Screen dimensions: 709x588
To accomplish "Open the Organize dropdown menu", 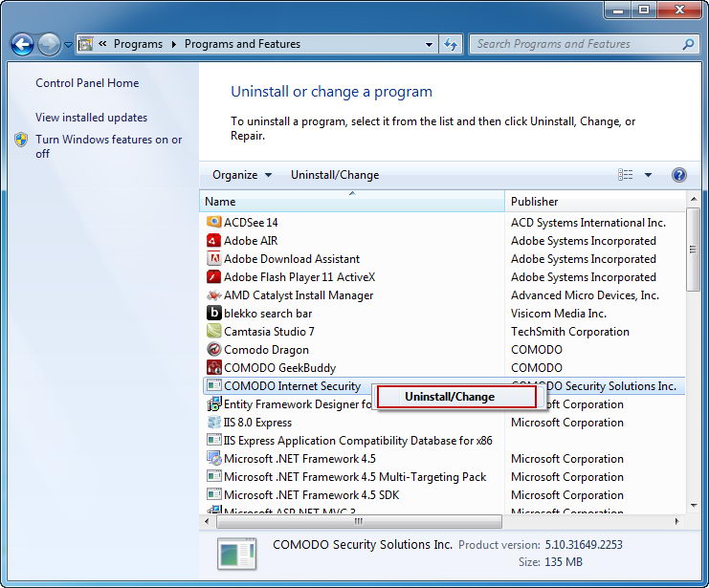I will pos(242,175).
